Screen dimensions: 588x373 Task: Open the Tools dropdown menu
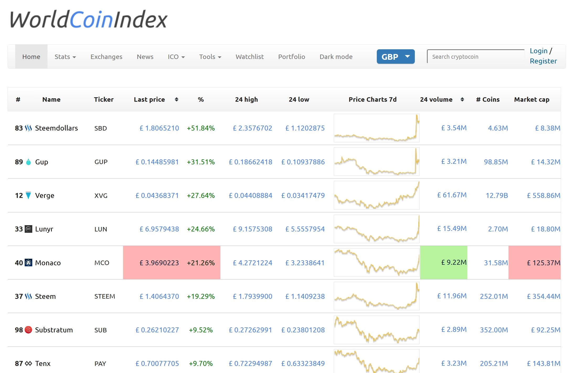point(210,57)
